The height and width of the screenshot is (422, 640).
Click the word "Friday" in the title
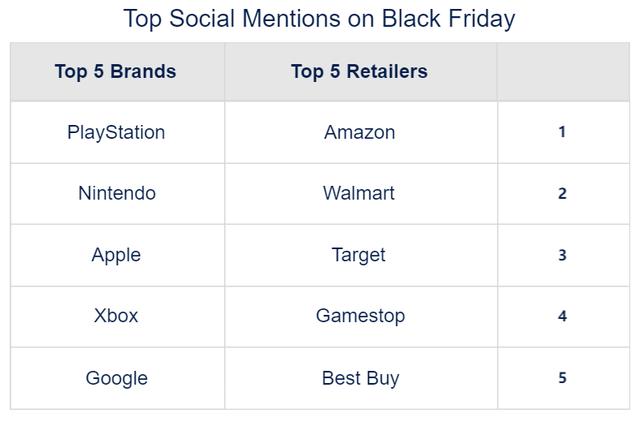tap(479, 18)
